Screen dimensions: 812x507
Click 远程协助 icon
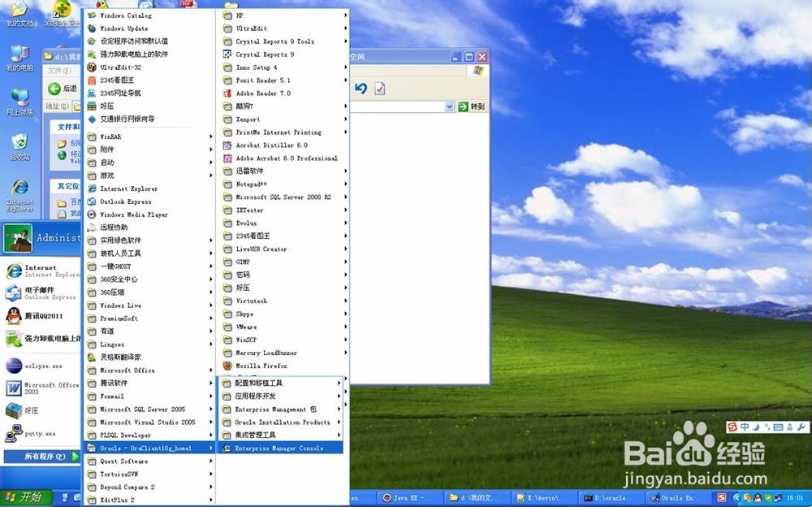(x=92, y=227)
